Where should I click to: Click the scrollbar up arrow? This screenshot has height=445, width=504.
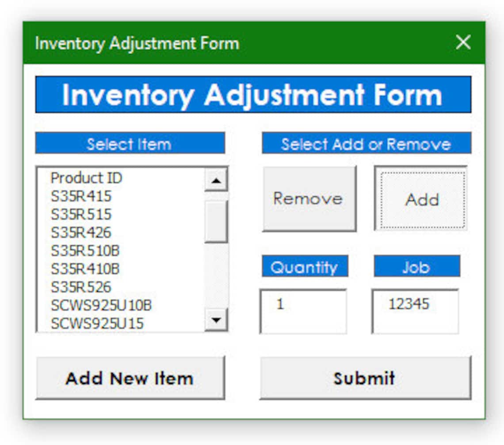[216, 181]
